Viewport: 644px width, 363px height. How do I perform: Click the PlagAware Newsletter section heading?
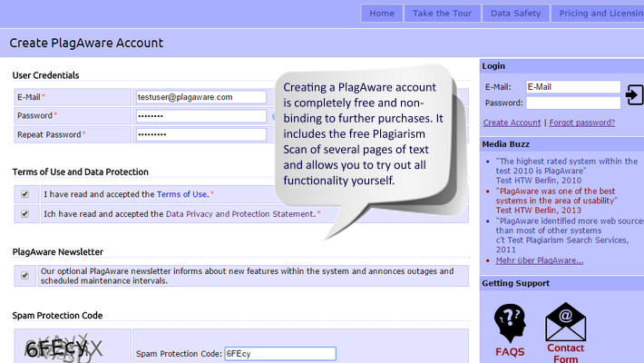[58, 252]
